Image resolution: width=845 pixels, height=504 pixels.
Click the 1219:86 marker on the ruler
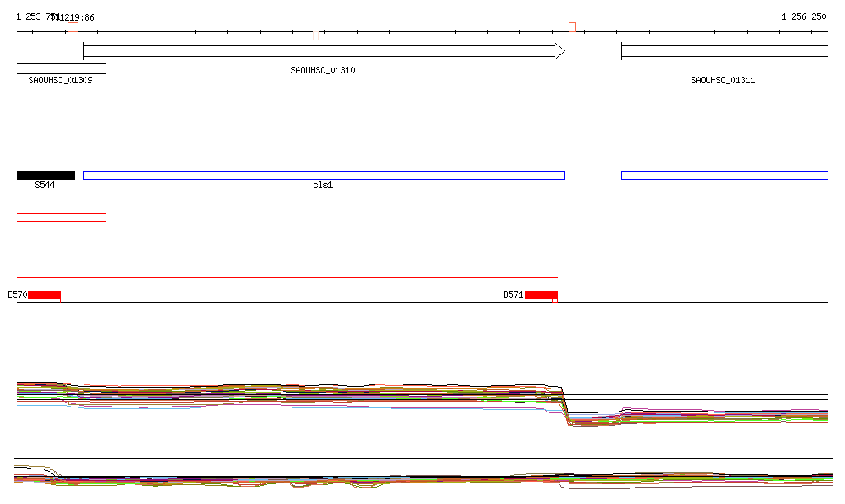click(73, 27)
